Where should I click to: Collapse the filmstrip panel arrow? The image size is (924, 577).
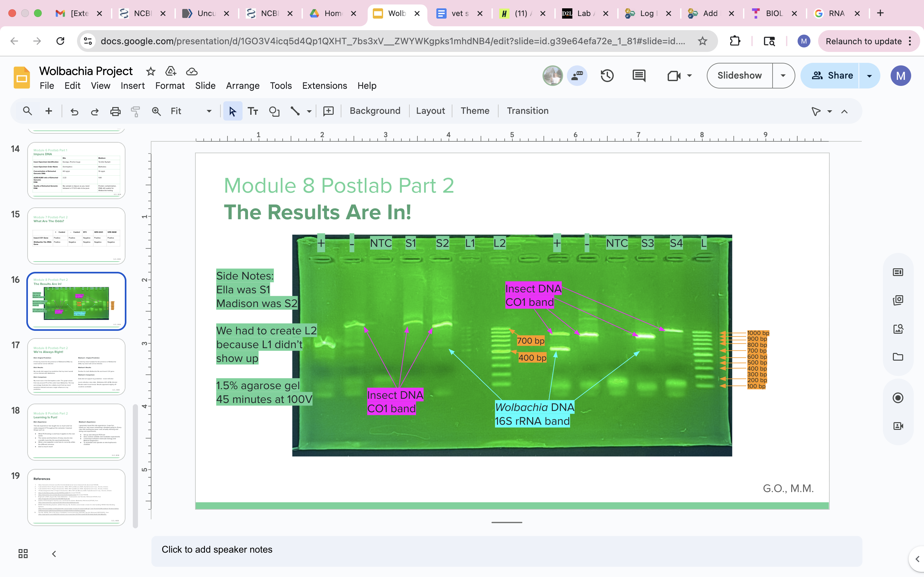click(x=54, y=553)
